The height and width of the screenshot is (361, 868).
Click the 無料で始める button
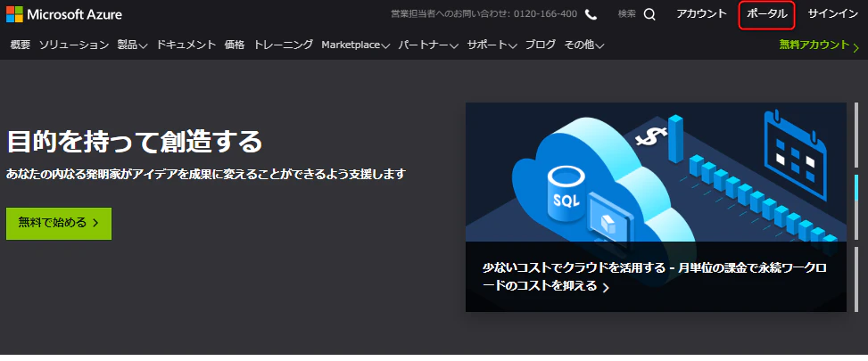tap(59, 224)
